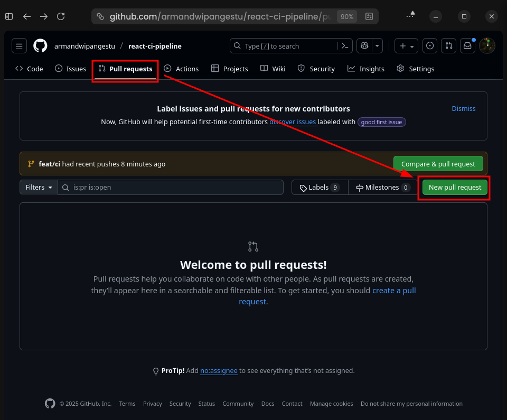
Task: Open the repository Settings tab
Action: (415, 69)
